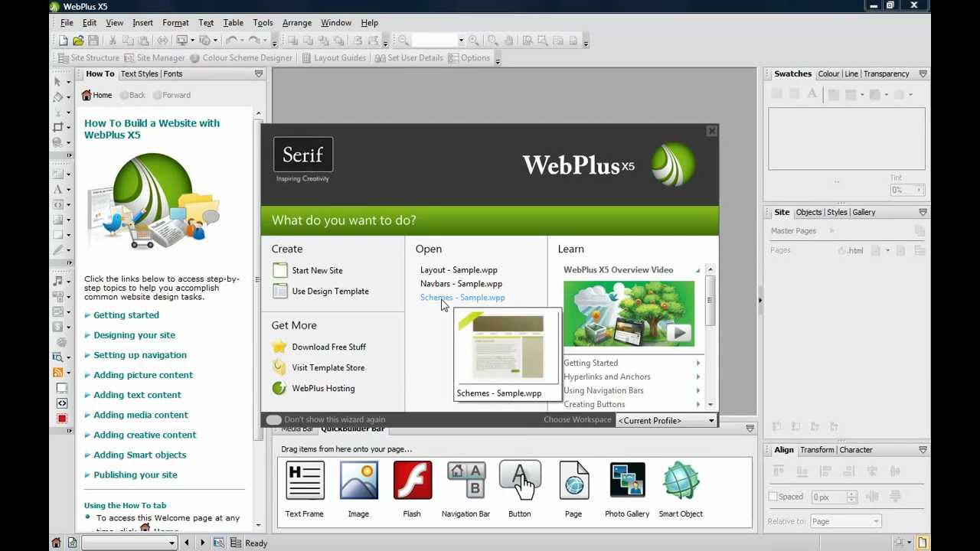Screen dimensions: 980x551
Task: Open the Insert menu
Action: [142, 23]
